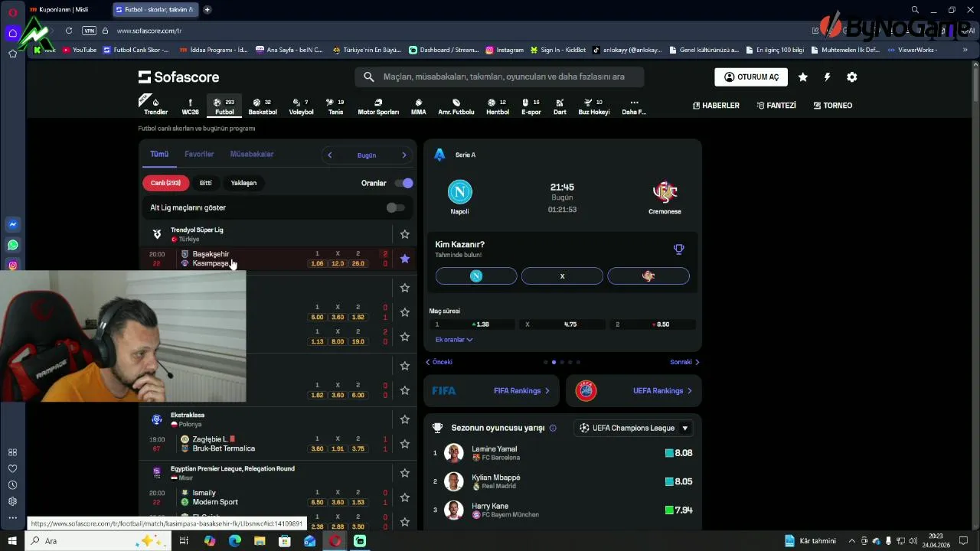Open Lamine Yamal player row

pos(563,453)
